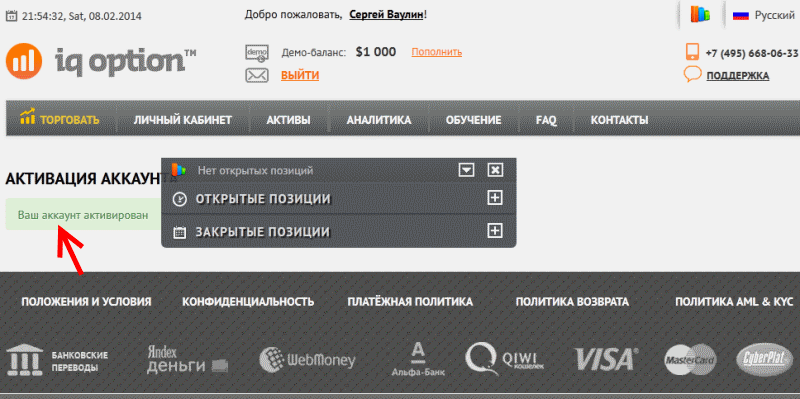800x399 pixels.
Task: Open the Активы menu item
Action: pyautogui.click(x=288, y=120)
